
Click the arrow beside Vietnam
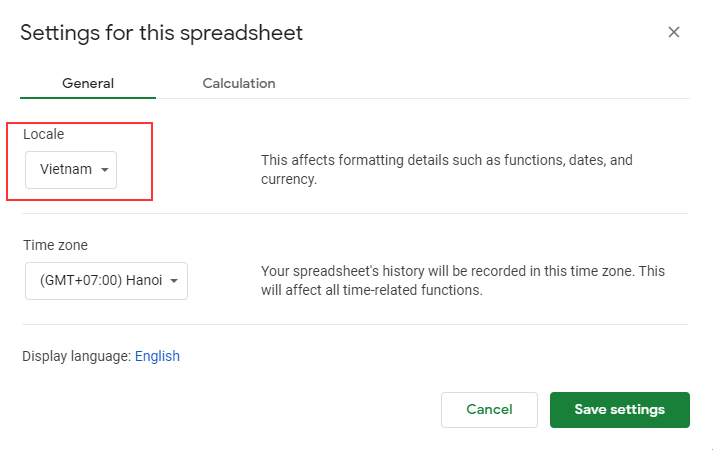[104, 170]
